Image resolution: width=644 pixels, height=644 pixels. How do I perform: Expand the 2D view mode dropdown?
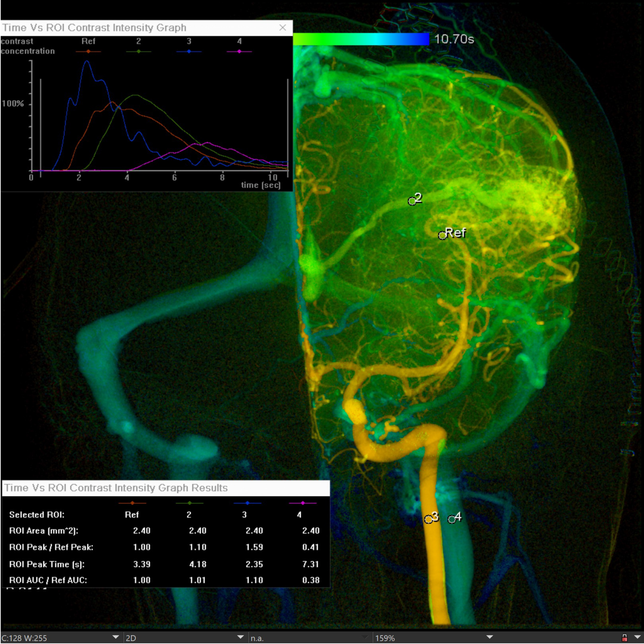pos(240,637)
